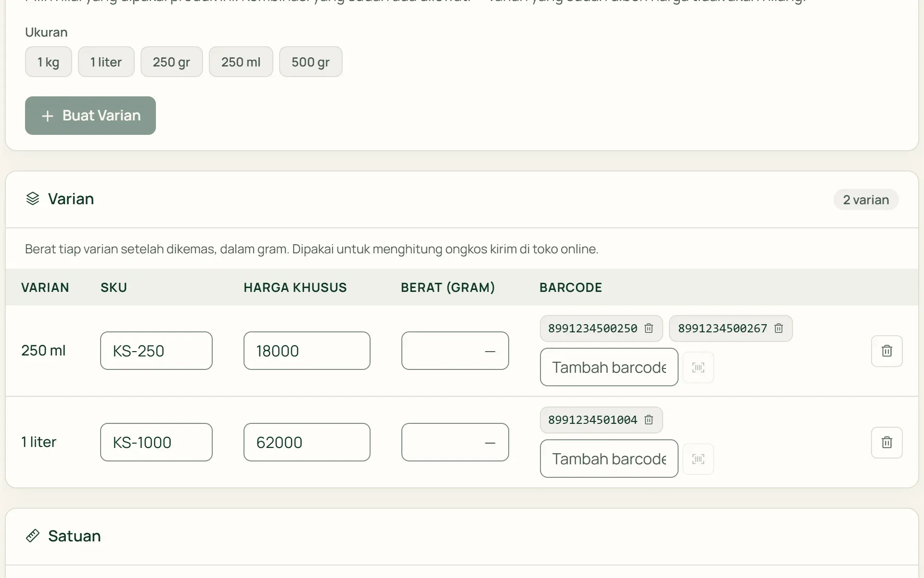This screenshot has height=578, width=924.
Task: Click the Ukuran label
Action: [x=46, y=32]
